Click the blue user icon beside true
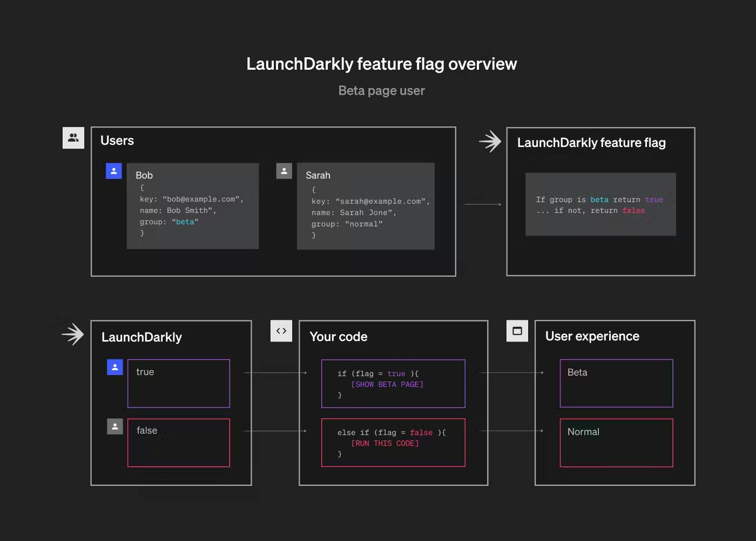The width and height of the screenshot is (756, 541). pos(115,367)
